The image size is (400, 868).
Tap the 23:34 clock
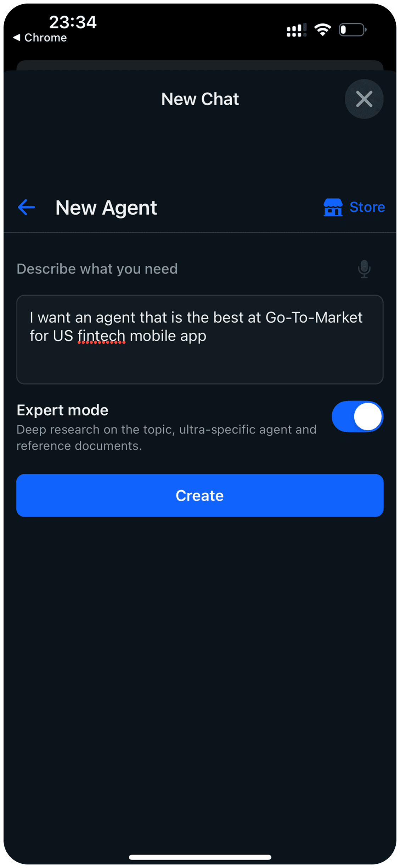coord(73,22)
